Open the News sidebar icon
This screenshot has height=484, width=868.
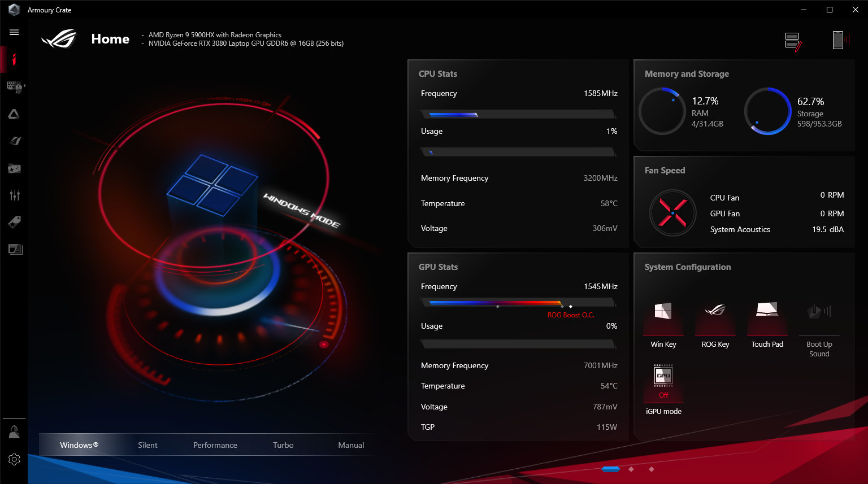click(15, 249)
